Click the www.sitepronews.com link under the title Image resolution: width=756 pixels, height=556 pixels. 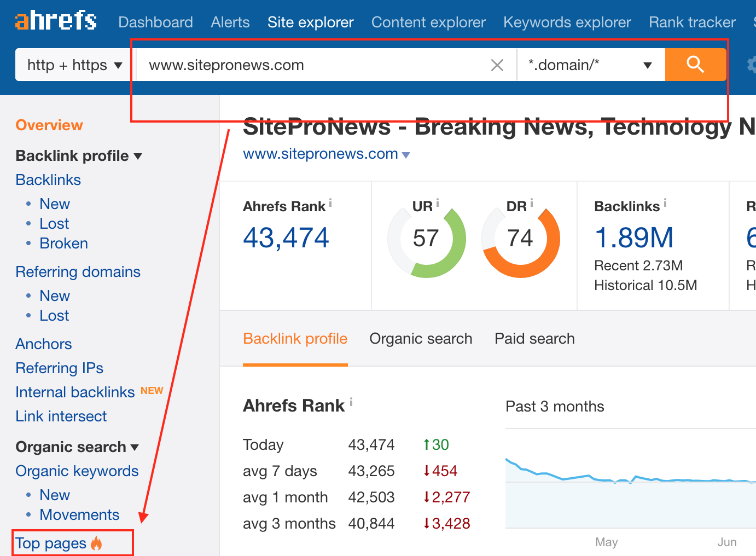pos(321,154)
